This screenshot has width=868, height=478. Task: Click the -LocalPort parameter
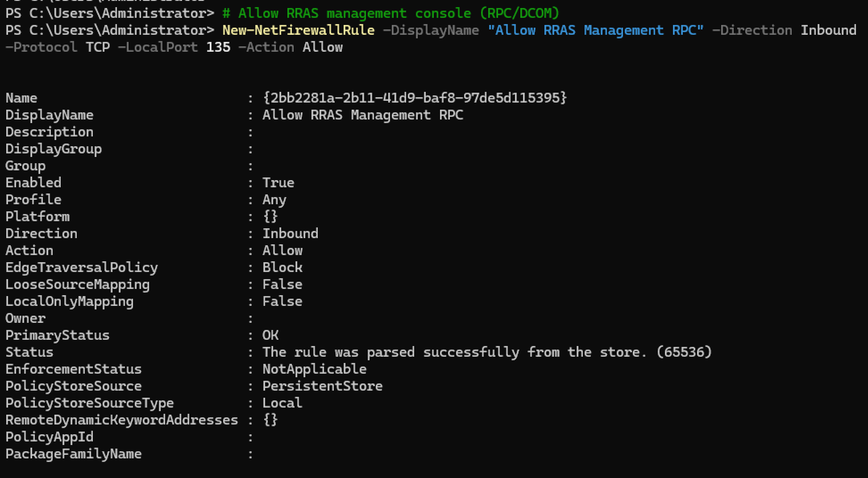click(x=158, y=47)
